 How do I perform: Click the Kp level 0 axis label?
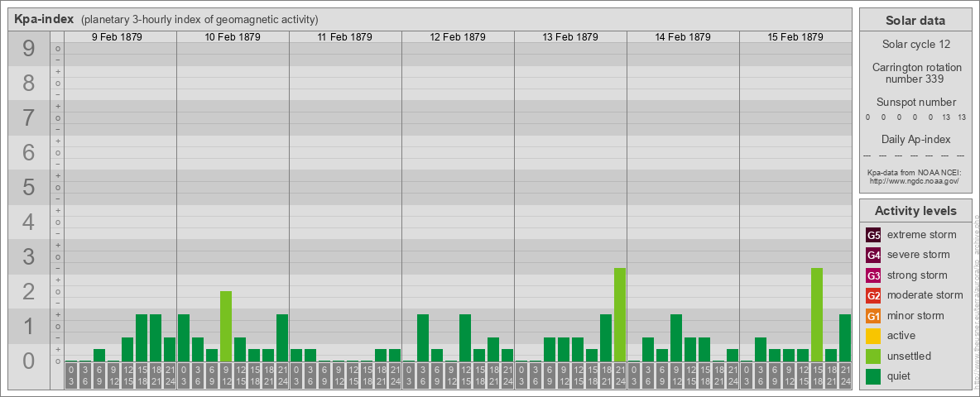click(x=29, y=361)
